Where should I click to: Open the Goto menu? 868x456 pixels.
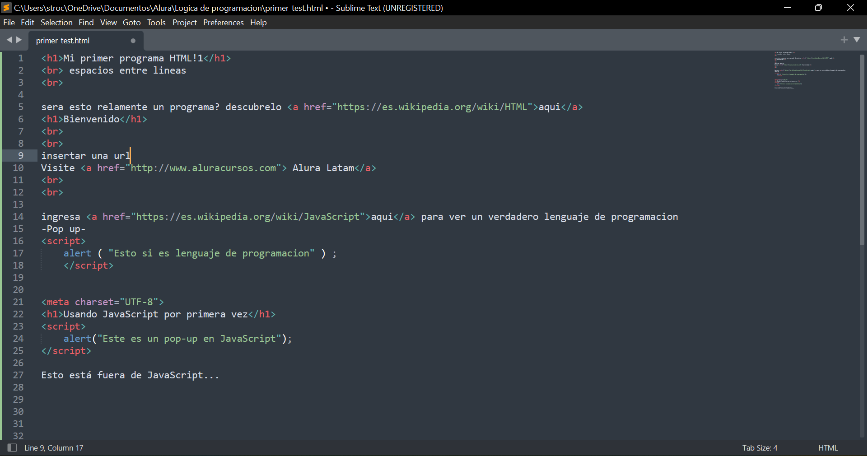coord(132,23)
